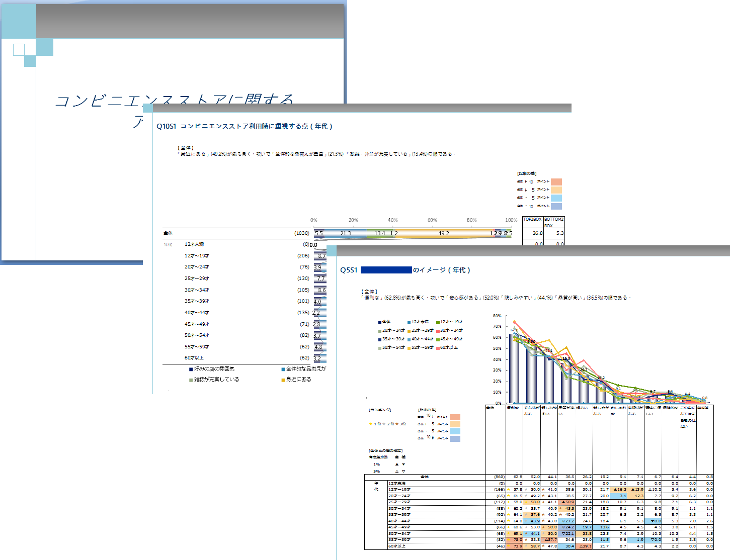Click the TOP2BOX column header
Viewport: 730px width, 560px height.
[x=532, y=220]
